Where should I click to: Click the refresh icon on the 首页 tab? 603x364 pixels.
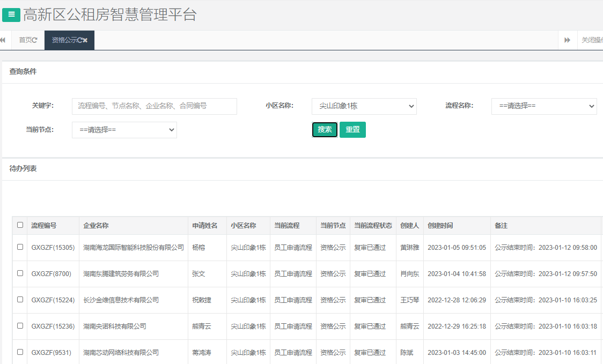click(x=35, y=39)
